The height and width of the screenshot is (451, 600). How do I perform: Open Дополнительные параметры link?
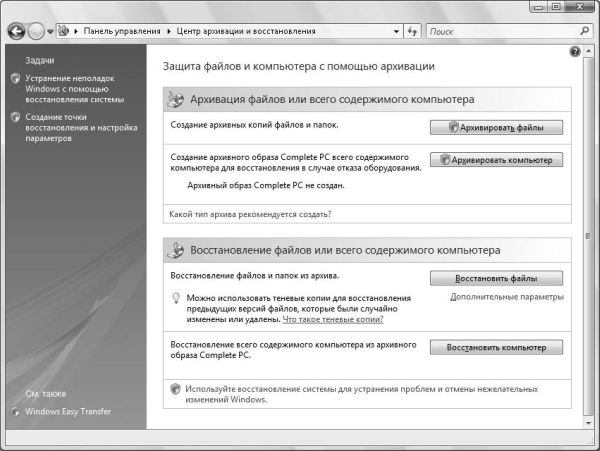pyautogui.click(x=507, y=297)
